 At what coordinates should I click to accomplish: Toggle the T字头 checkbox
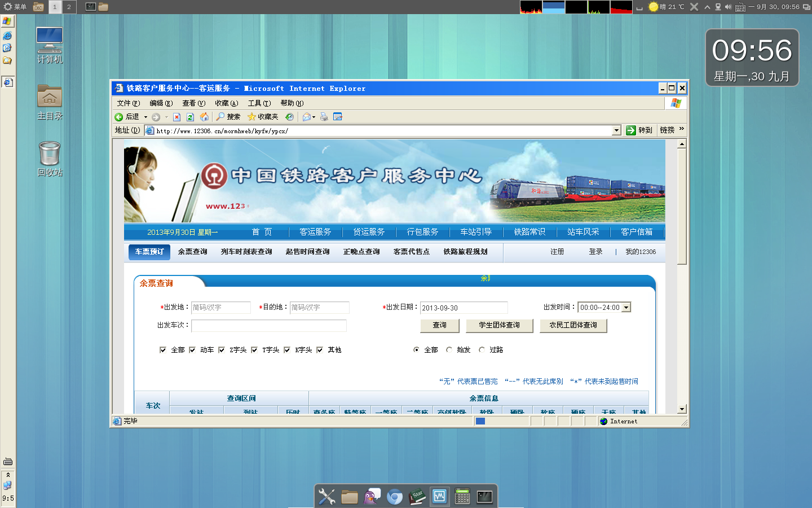(x=254, y=350)
